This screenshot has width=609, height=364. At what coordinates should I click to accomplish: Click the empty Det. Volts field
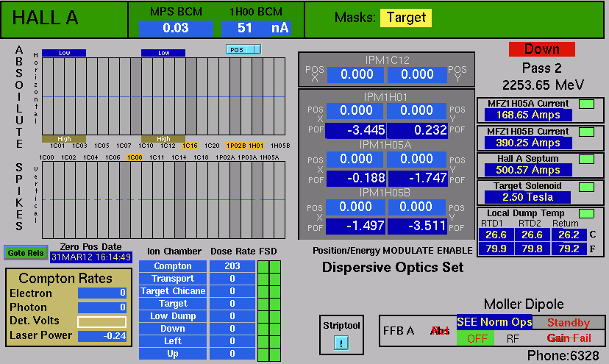coord(101,322)
